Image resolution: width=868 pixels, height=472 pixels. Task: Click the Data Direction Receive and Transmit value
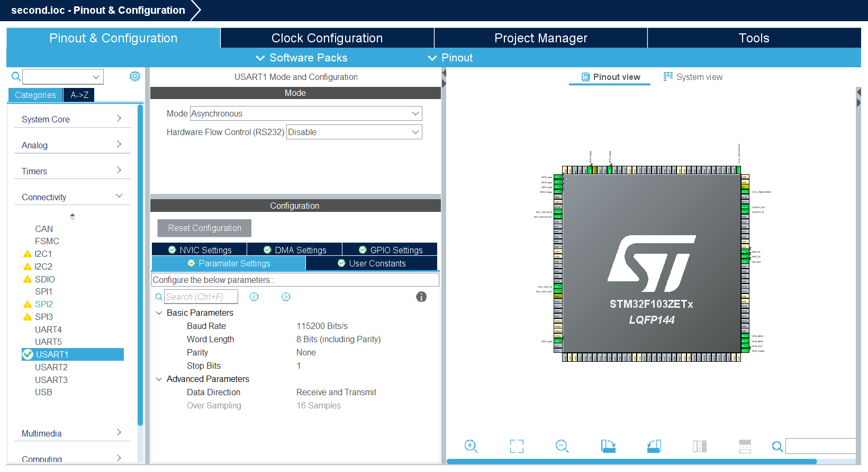click(x=336, y=392)
